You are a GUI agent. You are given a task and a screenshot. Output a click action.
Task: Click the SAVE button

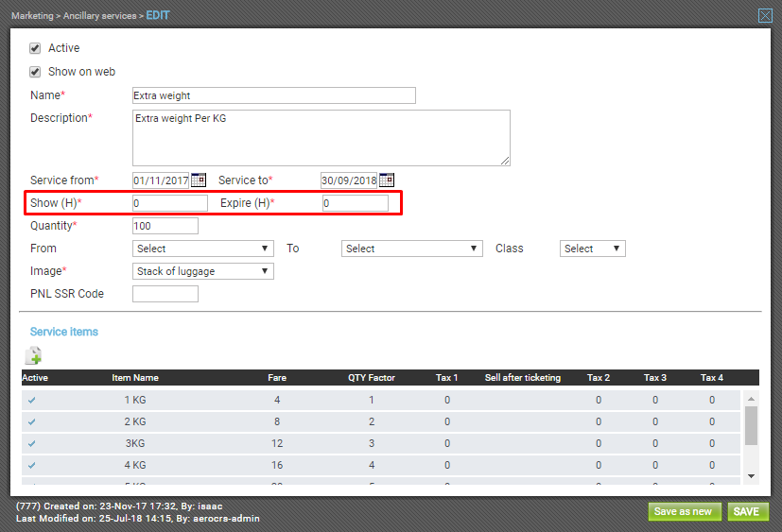[746, 511]
